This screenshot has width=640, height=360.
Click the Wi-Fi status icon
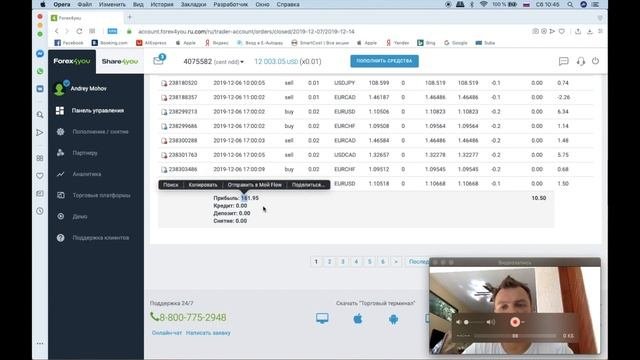click(484, 4)
